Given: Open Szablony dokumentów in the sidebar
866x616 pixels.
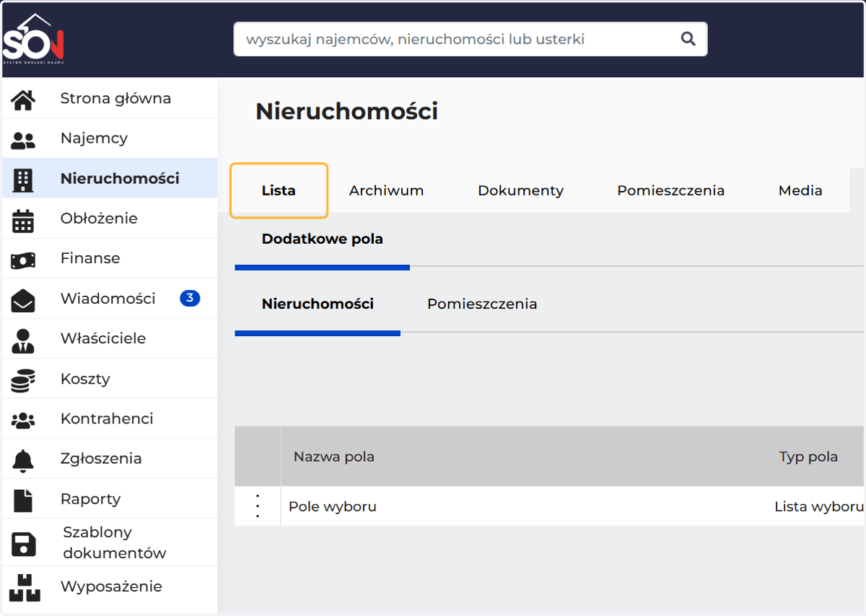Looking at the screenshot, I should pyautogui.click(x=110, y=542).
